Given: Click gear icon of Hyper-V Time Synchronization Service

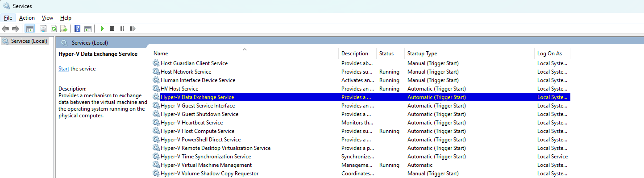Looking at the screenshot, I should click(156, 157).
